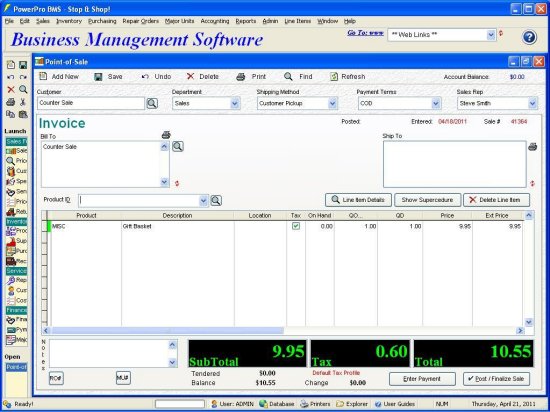Open the Inventory menu
The image size is (550, 412).
69,21
